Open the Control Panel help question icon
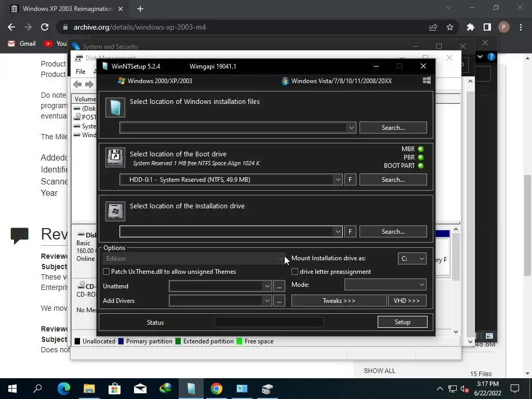Screen dimensions: 532x399 (491, 57)
